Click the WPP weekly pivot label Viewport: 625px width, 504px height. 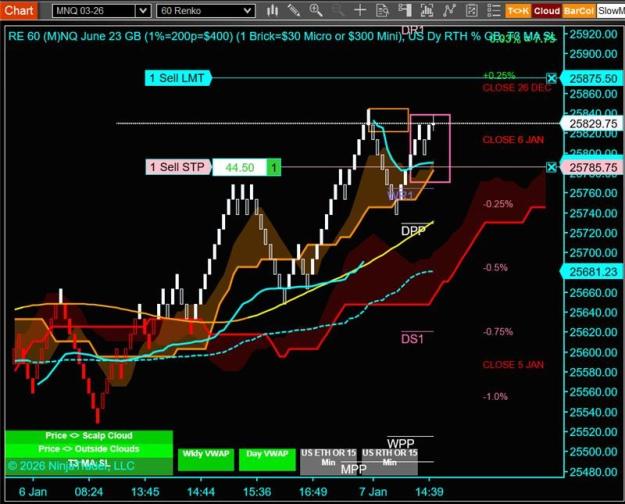click(x=401, y=443)
